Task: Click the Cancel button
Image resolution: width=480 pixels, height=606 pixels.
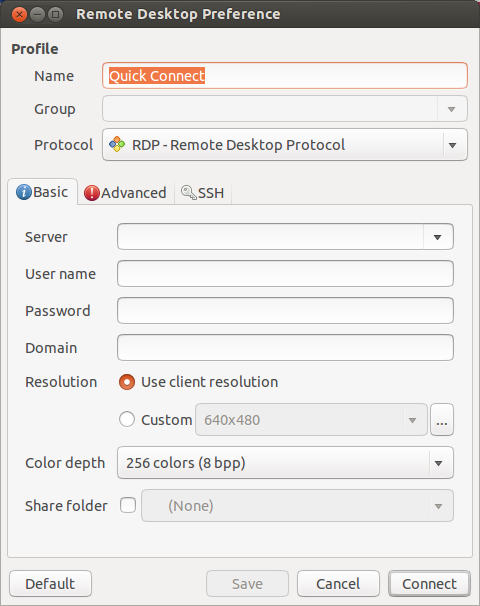Action: point(338,584)
